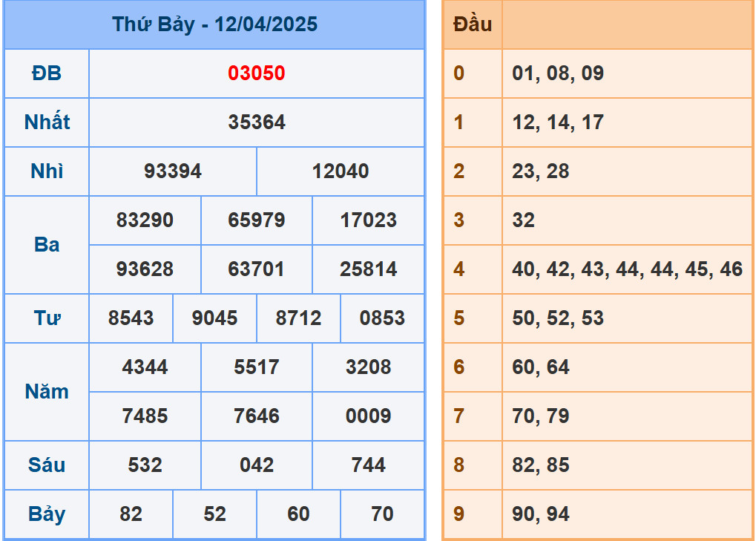The width and height of the screenshot is (756, 541).
Task: Select seventh prize number 70
Action: pos(383,514)
